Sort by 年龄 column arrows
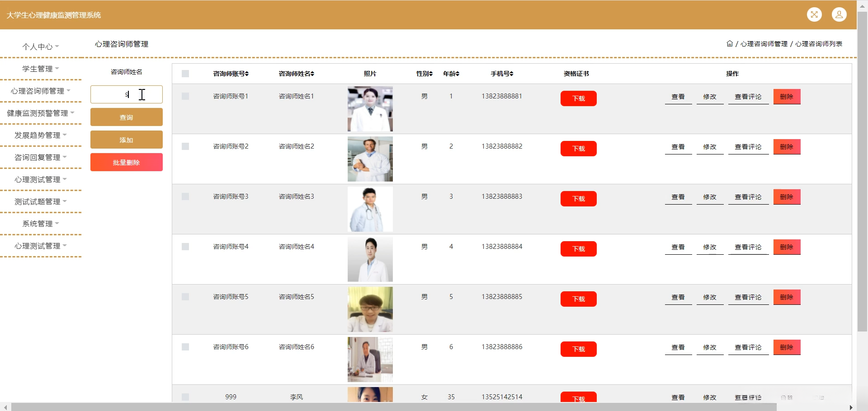Image resolution: width=868 pixels, height=411 pixels. (458, 74)
